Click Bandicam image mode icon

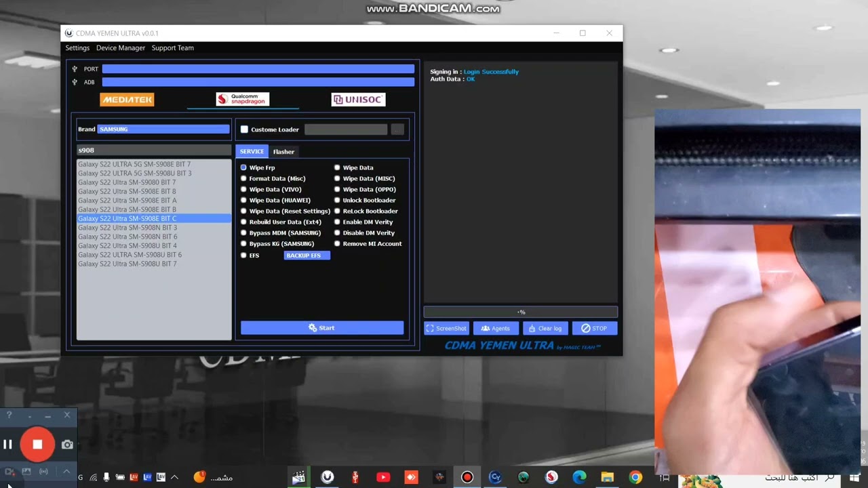(26, 472)
